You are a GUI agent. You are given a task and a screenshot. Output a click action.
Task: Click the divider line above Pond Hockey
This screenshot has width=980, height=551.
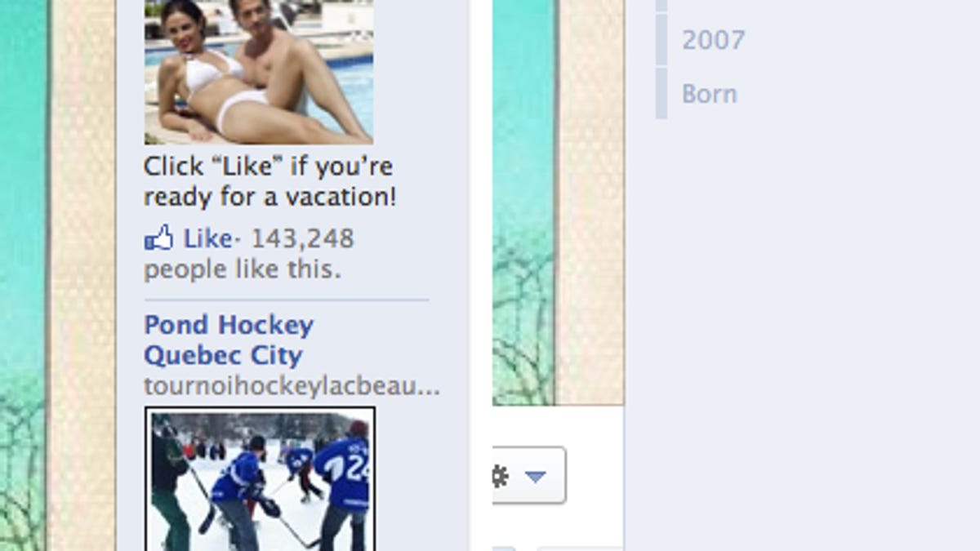pyautogui.click(x=286, y=300)
